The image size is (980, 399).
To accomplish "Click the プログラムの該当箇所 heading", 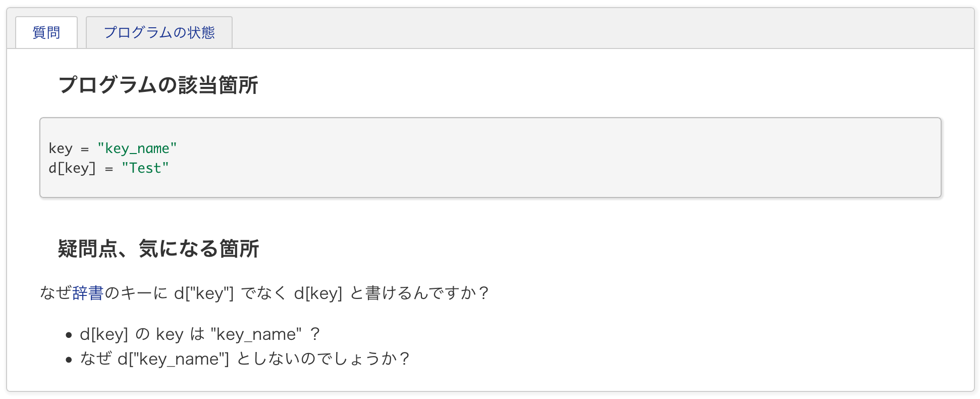I will point(158,85).
